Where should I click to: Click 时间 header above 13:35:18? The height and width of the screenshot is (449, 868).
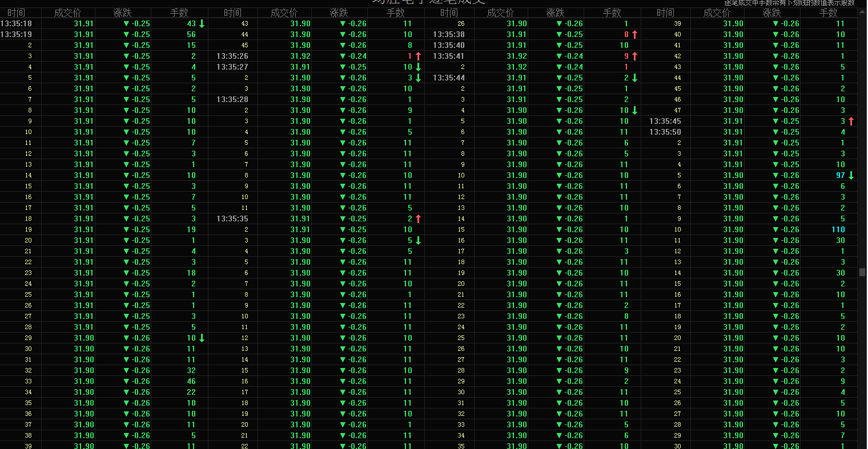17,13
